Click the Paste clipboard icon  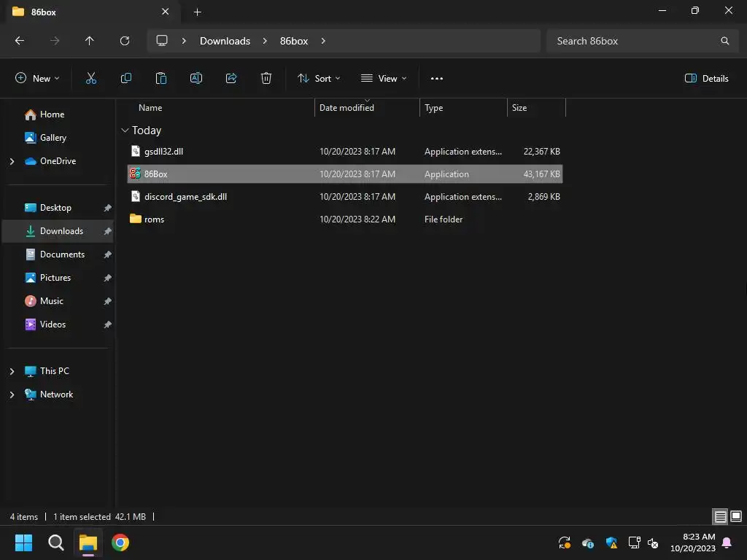[x=161, y=79]
